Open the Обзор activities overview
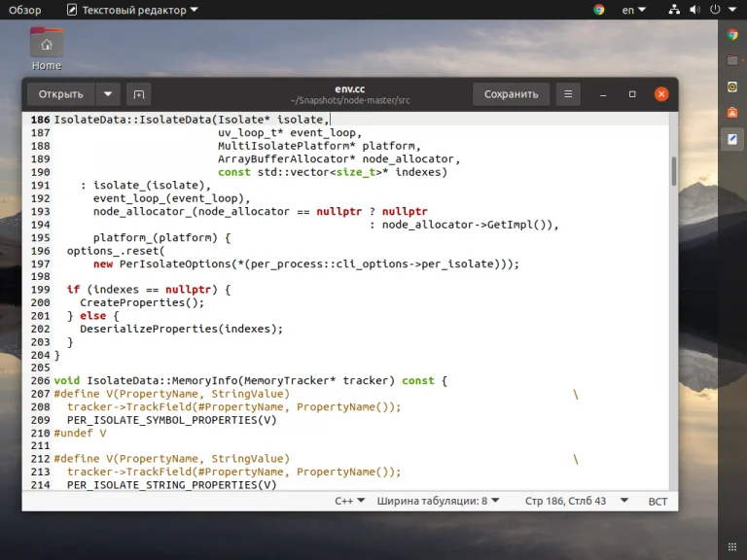Image resolution: width=747 pixels, height=560 pixels. [25, 10]
